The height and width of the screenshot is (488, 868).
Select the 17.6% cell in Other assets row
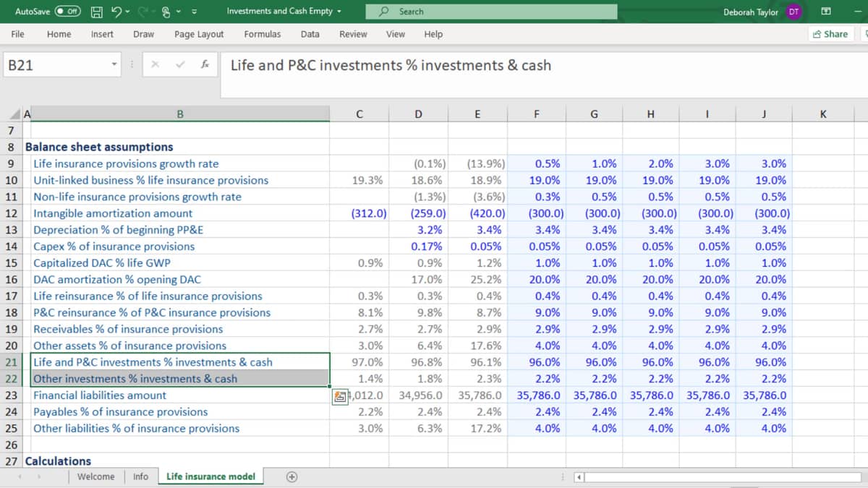477,346
